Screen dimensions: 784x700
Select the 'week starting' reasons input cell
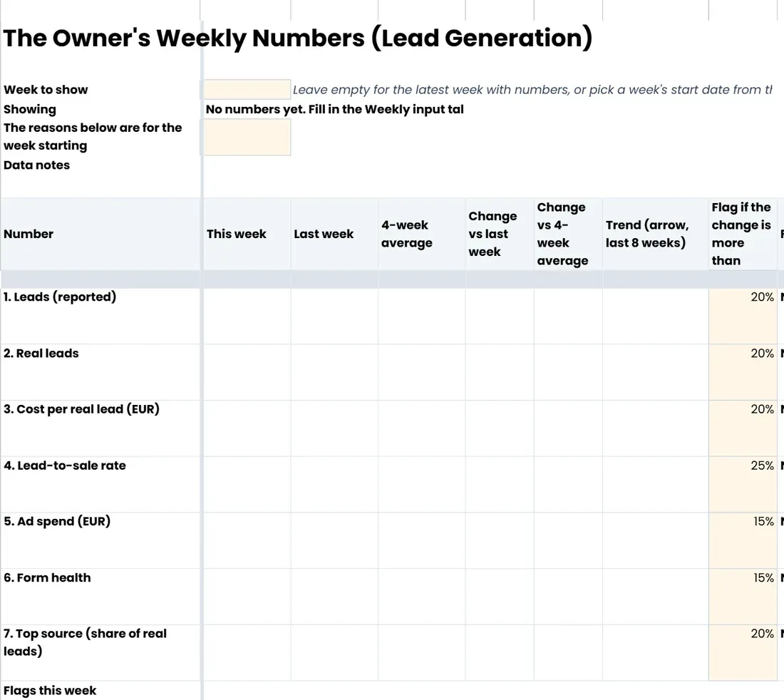247,137
